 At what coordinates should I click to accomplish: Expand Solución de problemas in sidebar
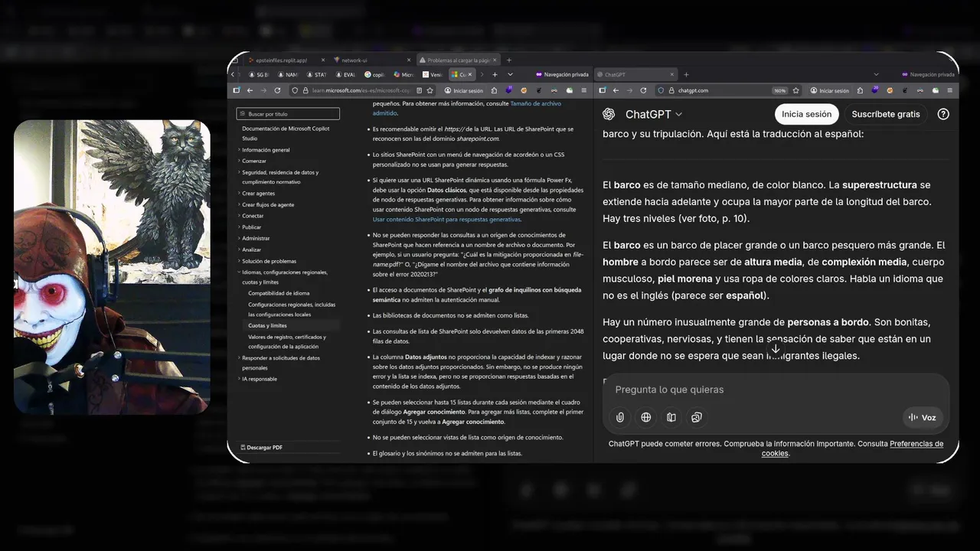[269, 261]
